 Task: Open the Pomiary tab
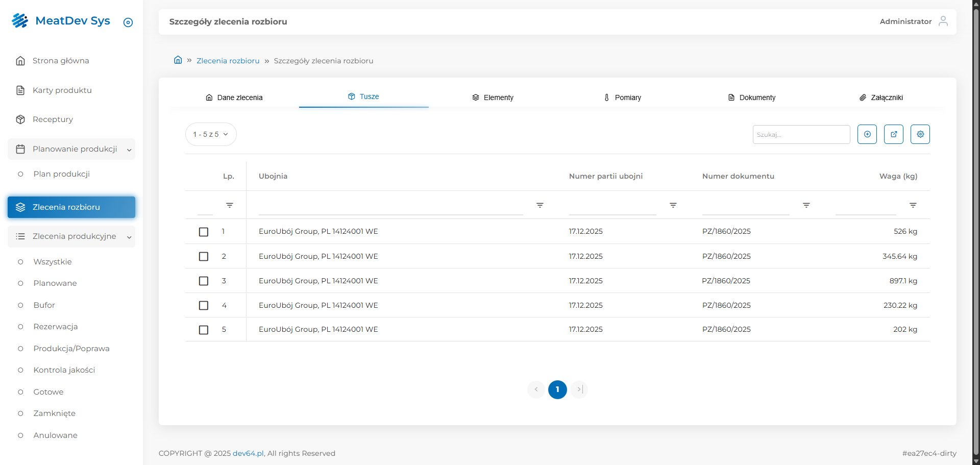(x=622, y=97)
